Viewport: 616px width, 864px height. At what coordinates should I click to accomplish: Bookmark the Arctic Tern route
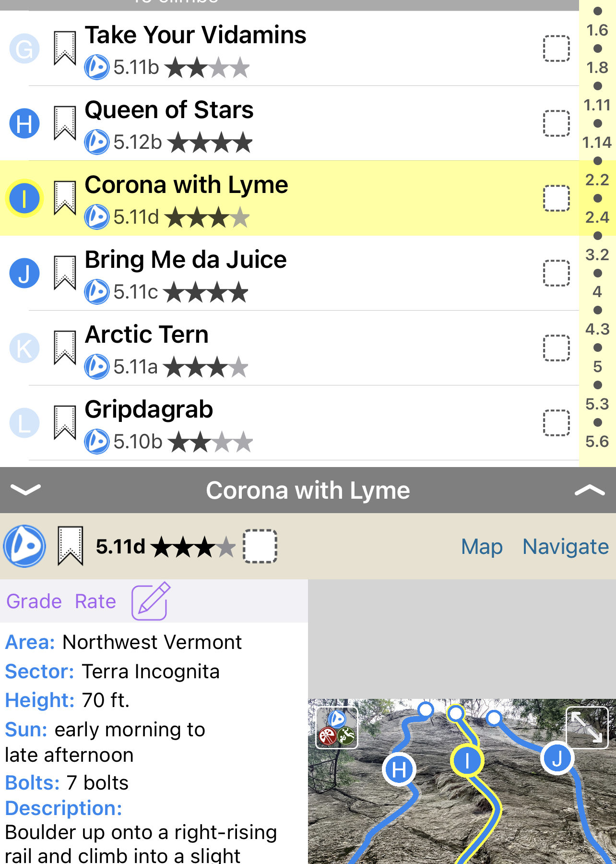[x=65, y=348]
